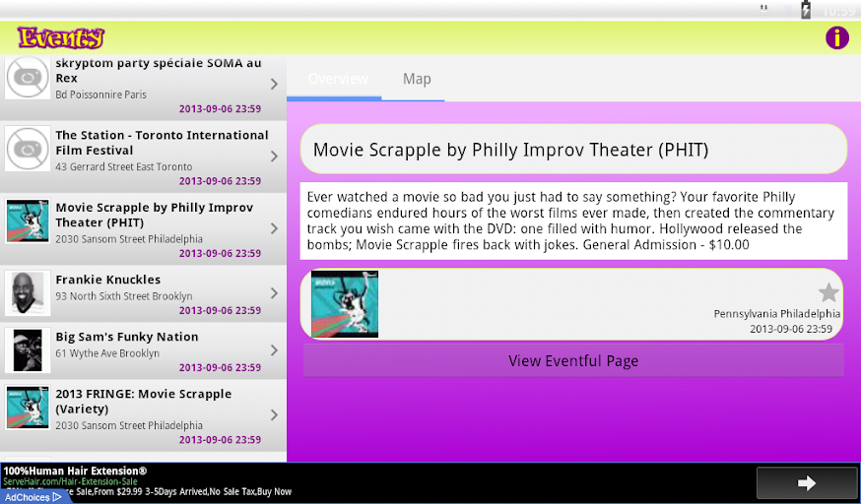Click the clock in the status bar
The width and height of the screenshot is (861, 504).
[x=839, y=11]
